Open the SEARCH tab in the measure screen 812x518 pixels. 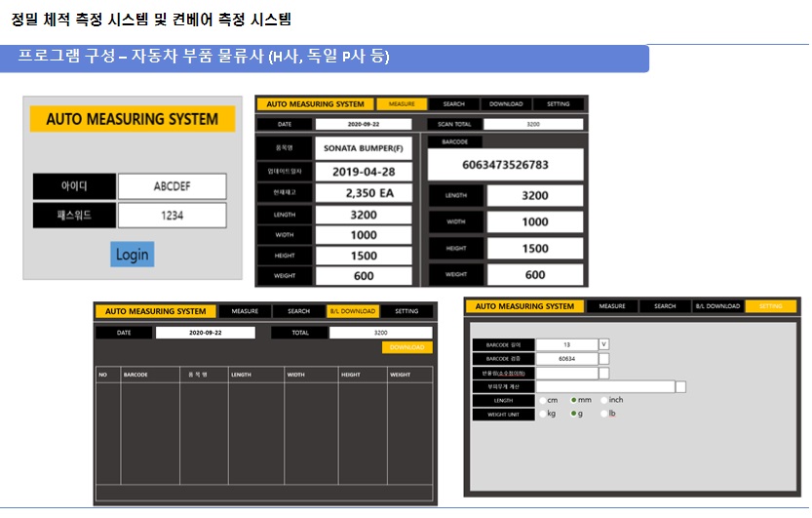453,104
